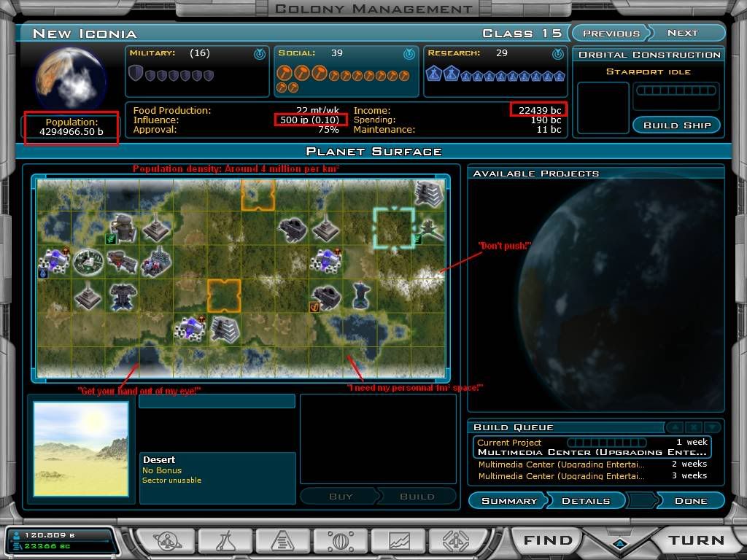
Task: Click the treasury amount 23366 bc
Action: pyautogui.click(x=47, y=546)
